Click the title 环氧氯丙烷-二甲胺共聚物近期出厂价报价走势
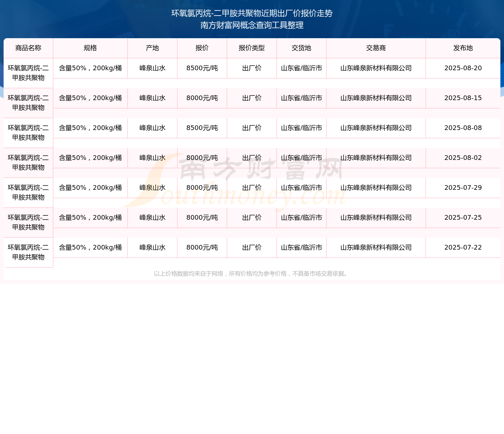 coord(252,13)
